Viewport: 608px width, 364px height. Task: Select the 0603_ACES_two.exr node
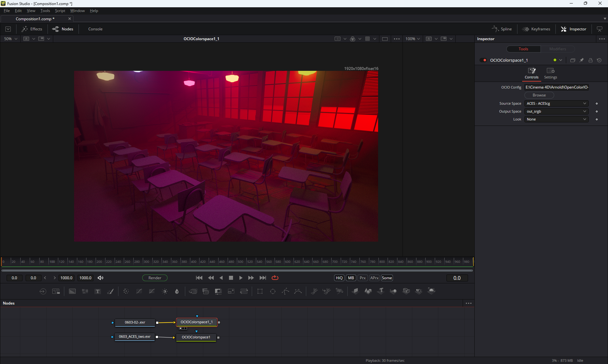[x=135, y=336]
